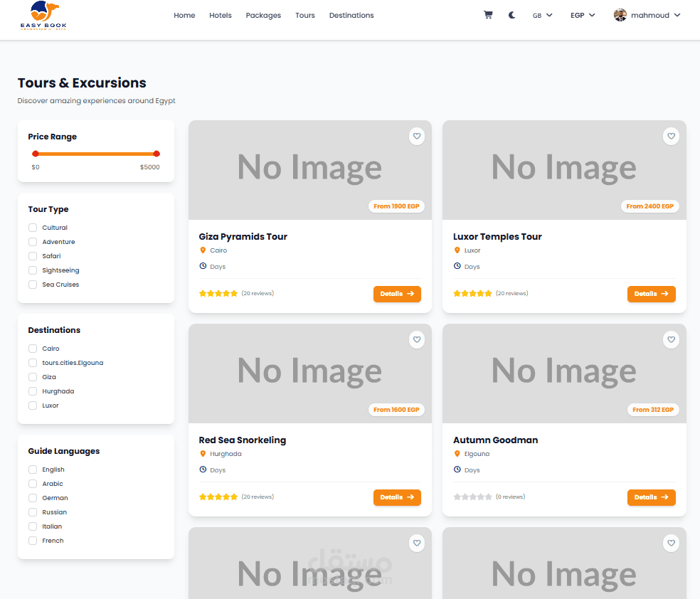
Task: Open the Luxor Temples Tour image thumbnail
Action: point(564,170)
